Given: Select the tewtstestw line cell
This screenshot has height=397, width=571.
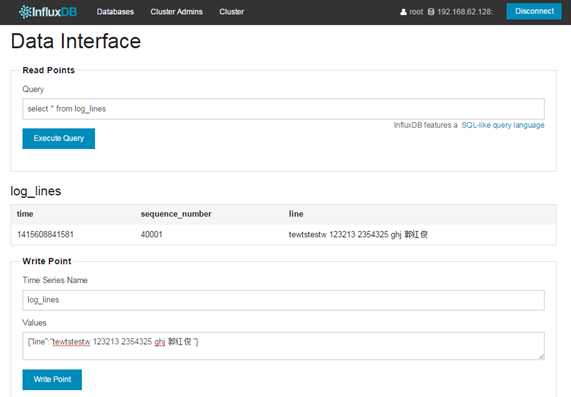Looking at the screenshot, I should (358, 234).
